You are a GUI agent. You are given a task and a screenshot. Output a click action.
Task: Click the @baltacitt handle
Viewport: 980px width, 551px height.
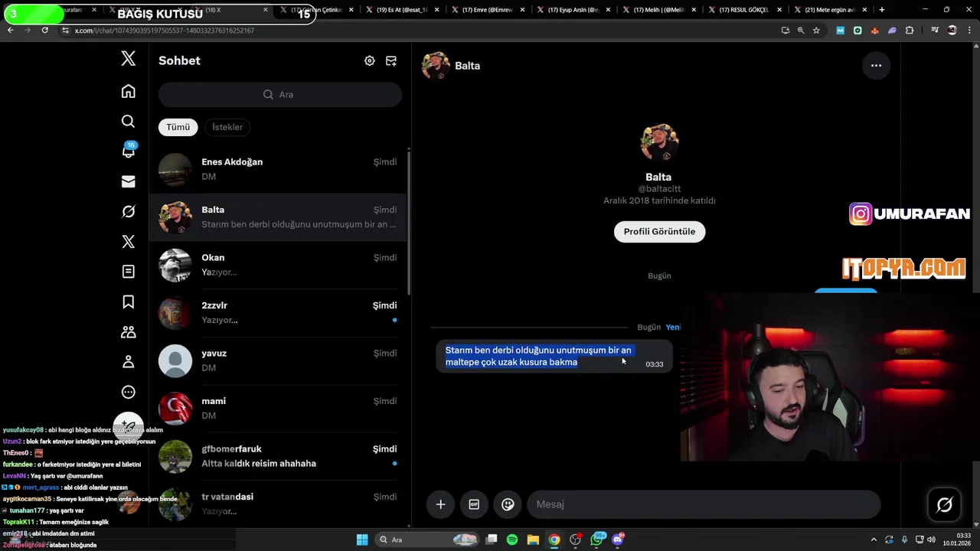659,188
